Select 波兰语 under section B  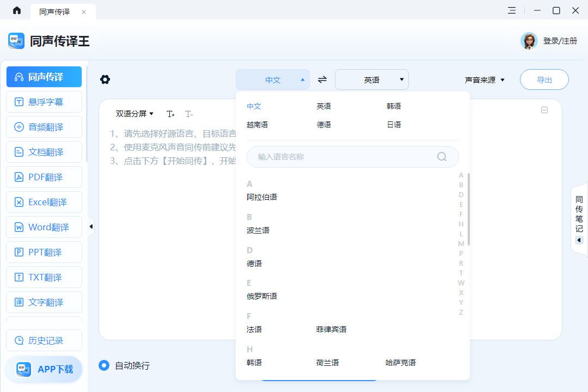pos(258,230)
